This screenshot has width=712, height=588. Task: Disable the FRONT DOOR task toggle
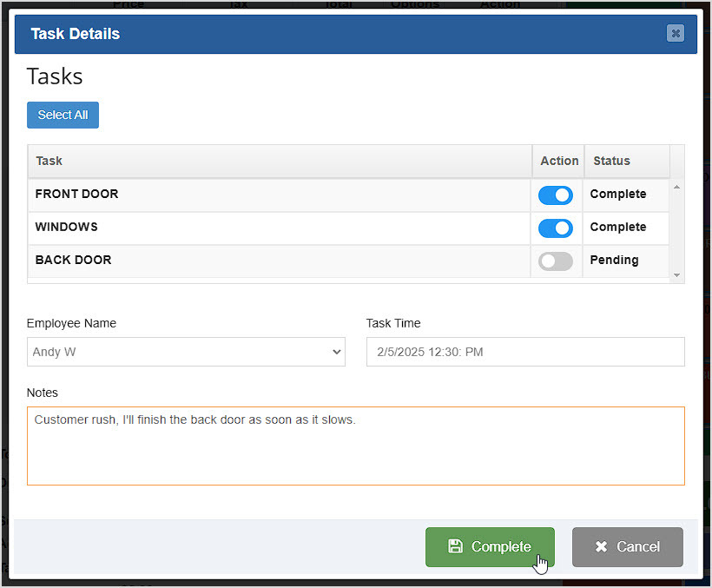click(555, 195)
